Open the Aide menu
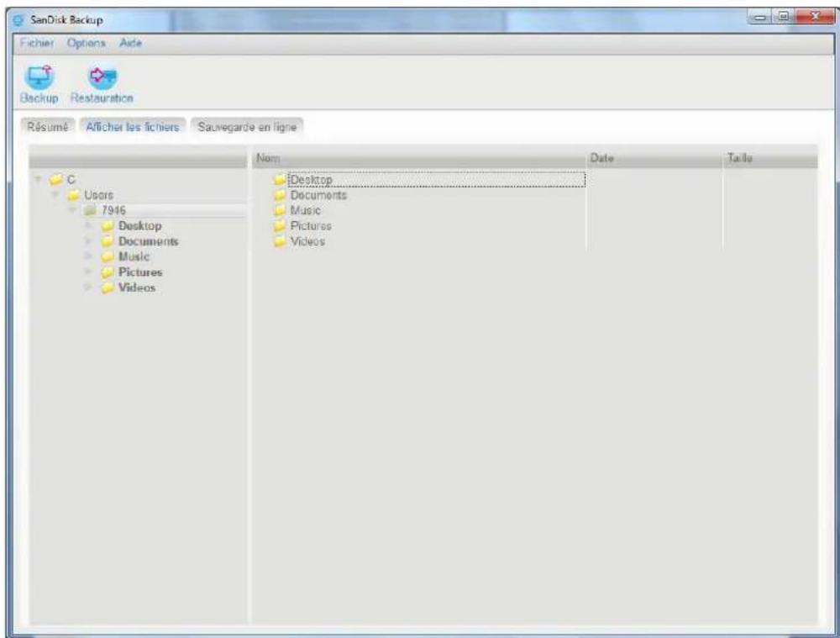 131,43
